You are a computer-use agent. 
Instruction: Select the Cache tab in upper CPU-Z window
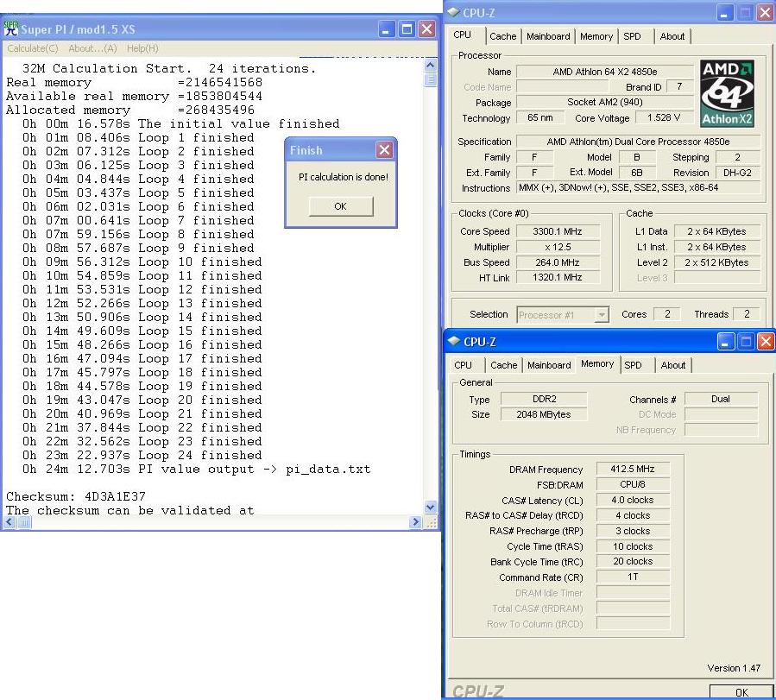[x=503, y=36]
